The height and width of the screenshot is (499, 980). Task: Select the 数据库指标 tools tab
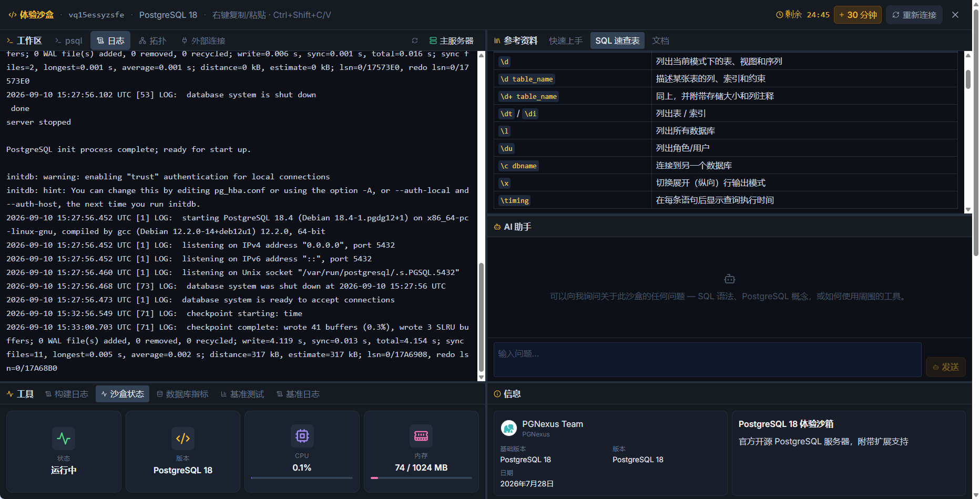point(182,394)
